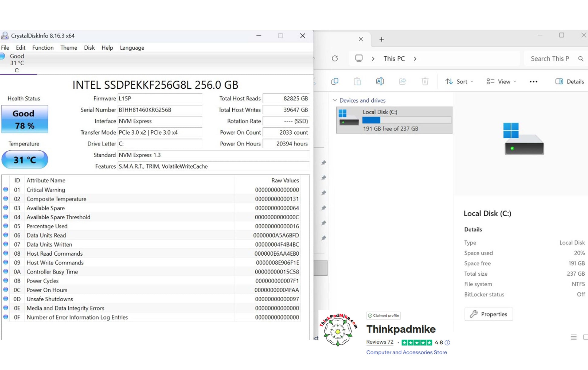
Task: Expand the chevron after This PC
Action: [415, 59]
